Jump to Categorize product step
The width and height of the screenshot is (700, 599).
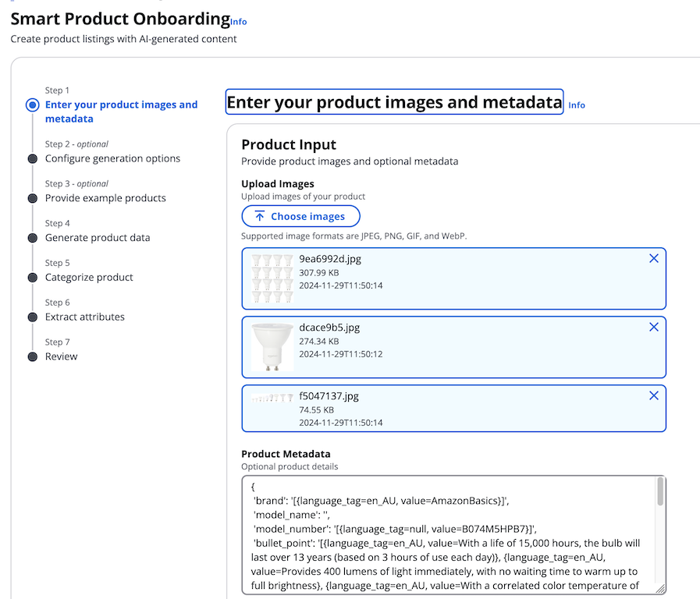89,278
